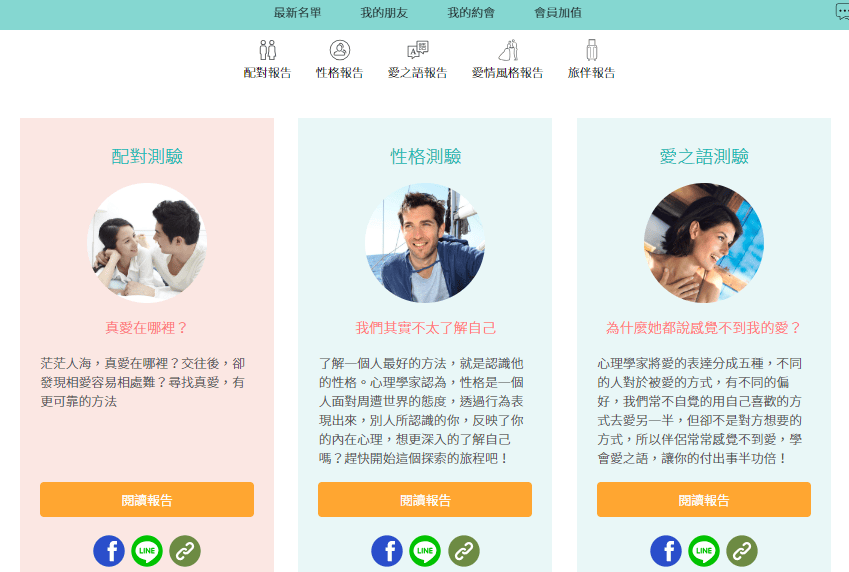Copy link for 愛之語測驗 card
Screen dimensions: 849x572
(x=742, y=551)
